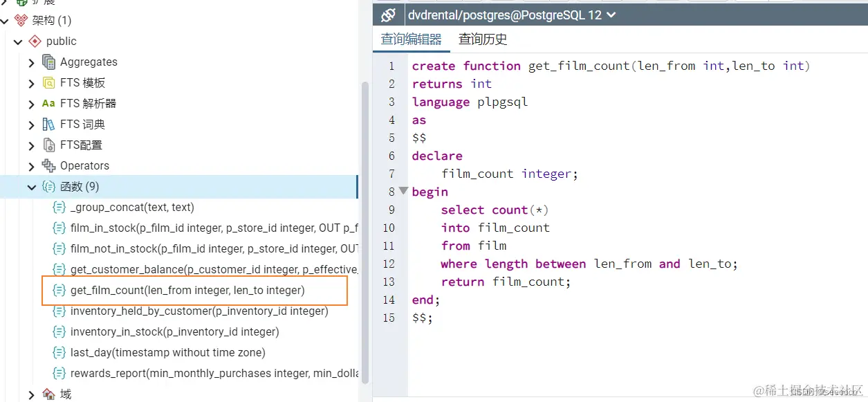The width and height of the screenshot is (868, 402).
Task: Click the public schema diamond icon
Action: pos(35,42)
